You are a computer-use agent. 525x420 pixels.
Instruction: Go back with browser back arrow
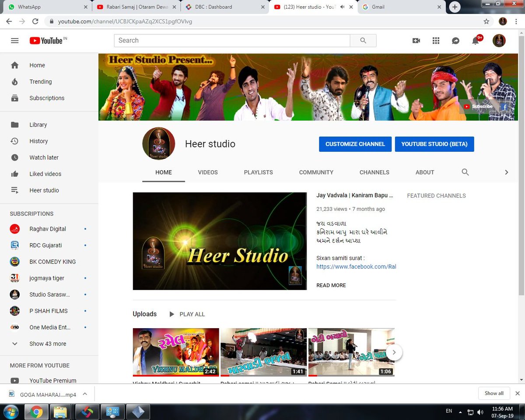(x=9, y=21)
